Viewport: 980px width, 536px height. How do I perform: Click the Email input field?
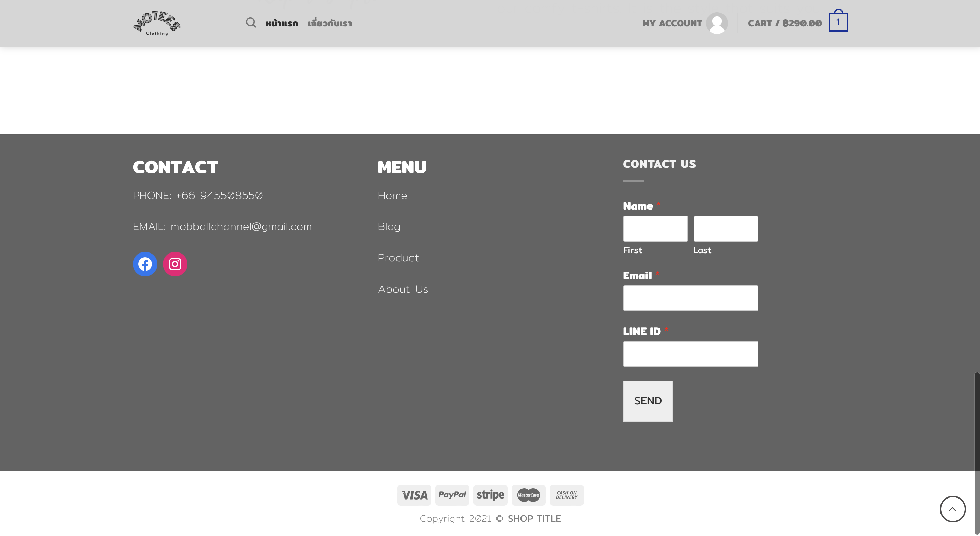click(x=690, y=298)
